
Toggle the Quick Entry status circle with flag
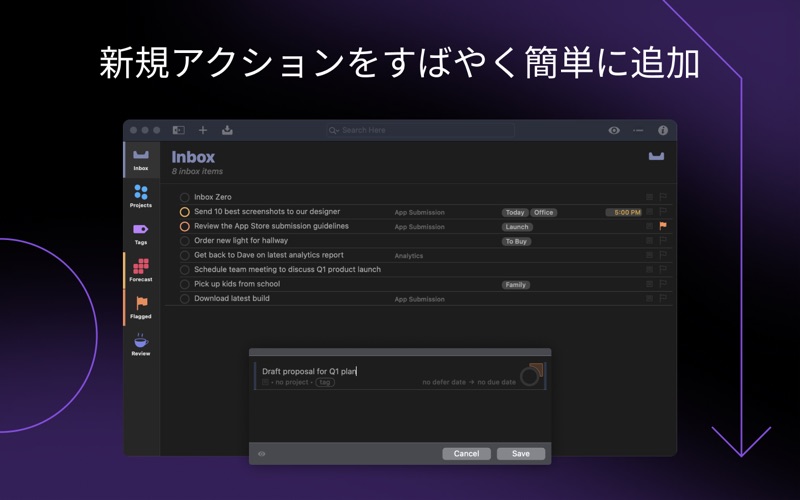pos(531,374)
